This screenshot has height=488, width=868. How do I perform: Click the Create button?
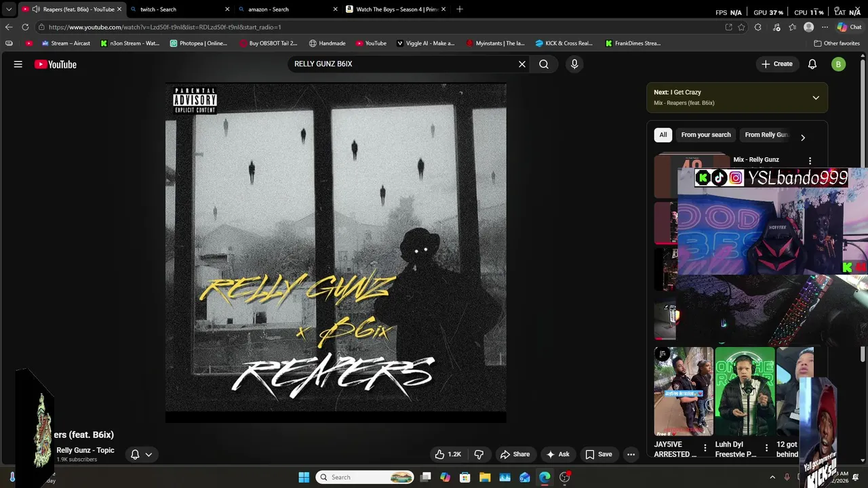pyautogui.click(x=776, y=64)
